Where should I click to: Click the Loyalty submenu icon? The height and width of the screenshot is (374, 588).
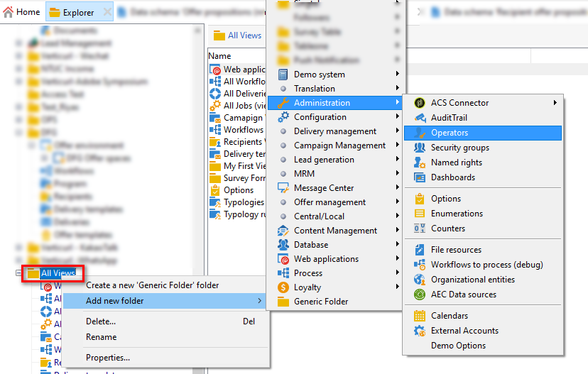tap(283, 287)
